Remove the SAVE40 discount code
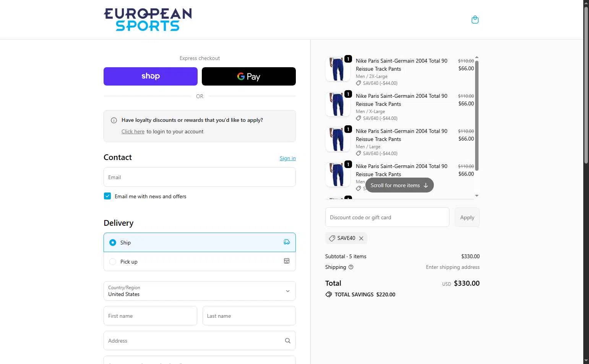The image size is (589, 364). tap(361, 238)
